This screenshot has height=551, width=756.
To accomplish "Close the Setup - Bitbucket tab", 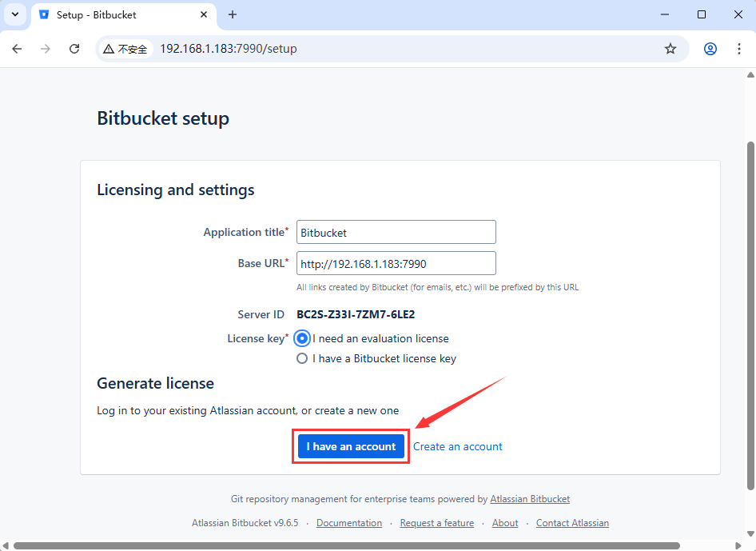I will pyautogui.click(x=204, y=14).
